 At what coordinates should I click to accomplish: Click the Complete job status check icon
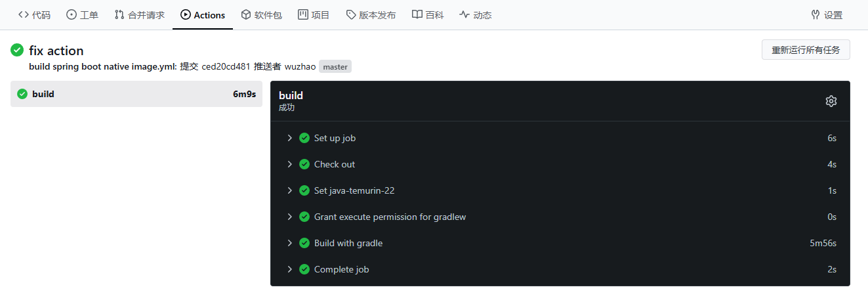(304, 269)
